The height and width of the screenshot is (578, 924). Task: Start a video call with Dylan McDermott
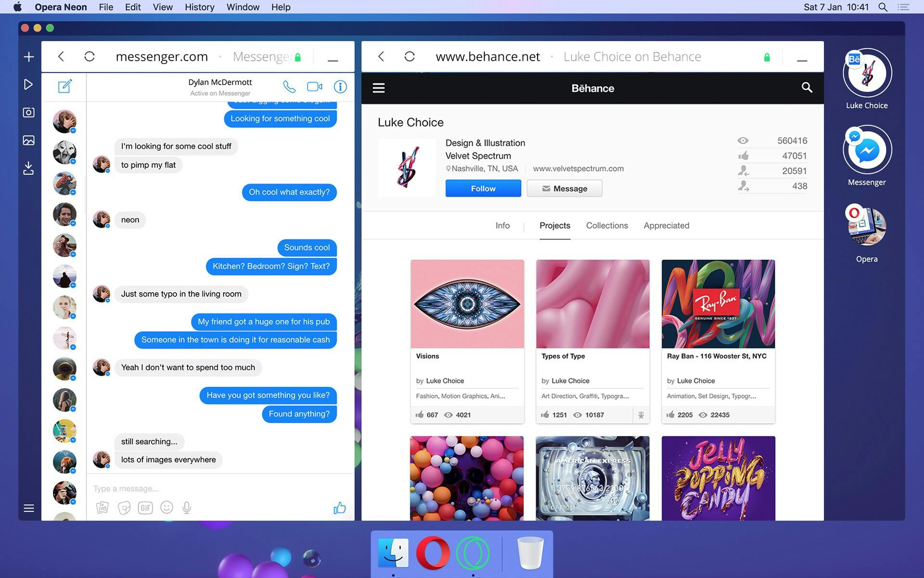click(314, 86)
